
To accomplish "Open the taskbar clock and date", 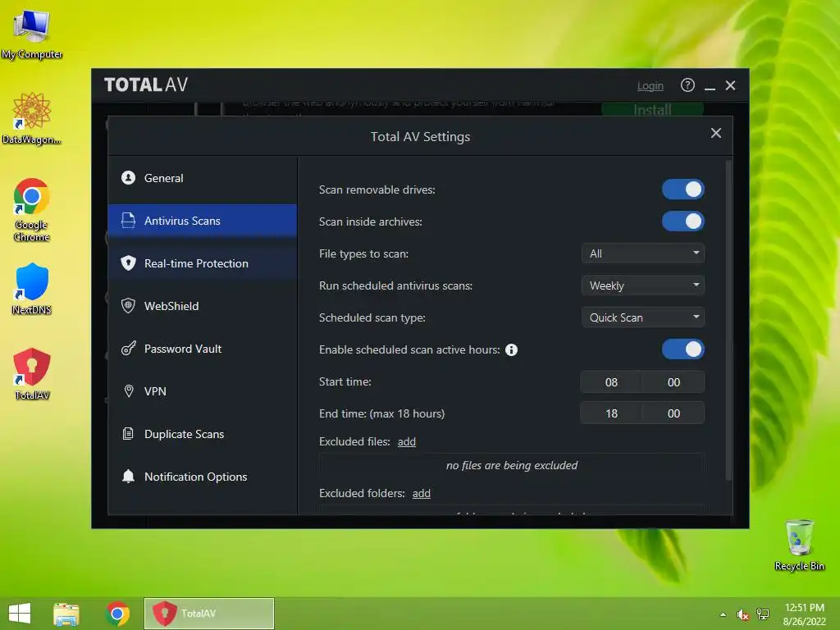I will pyautogui.click(x=804, y=614).
